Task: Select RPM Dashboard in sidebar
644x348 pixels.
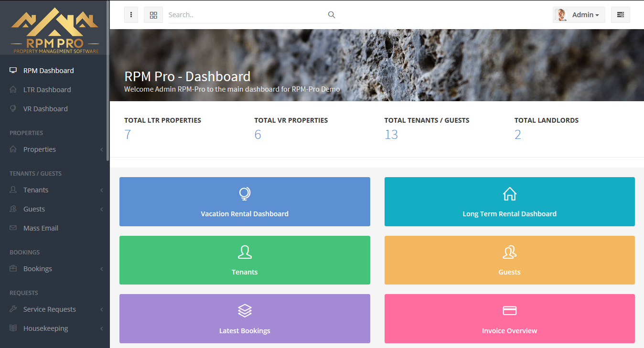Action: click(54, 70)
